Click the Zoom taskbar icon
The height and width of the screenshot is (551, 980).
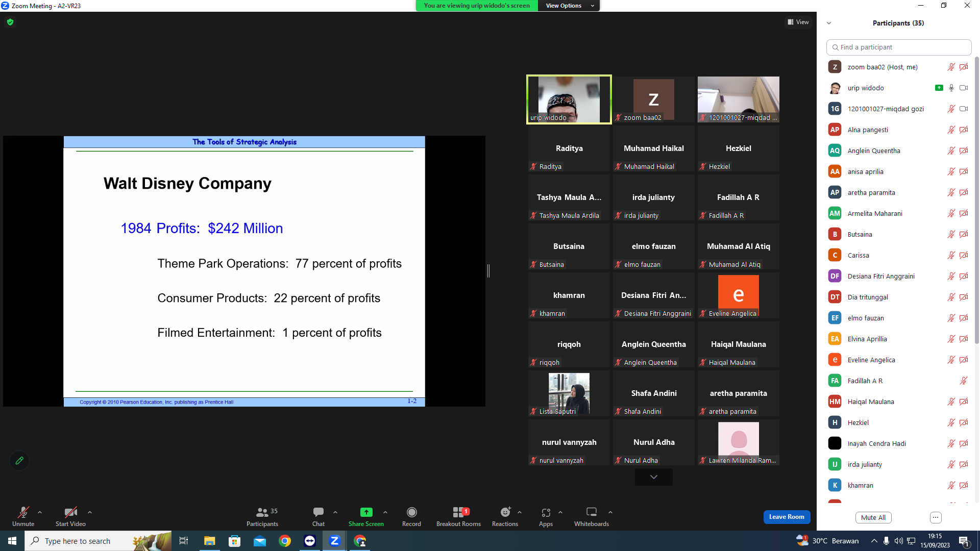click(x=335, y=541)
